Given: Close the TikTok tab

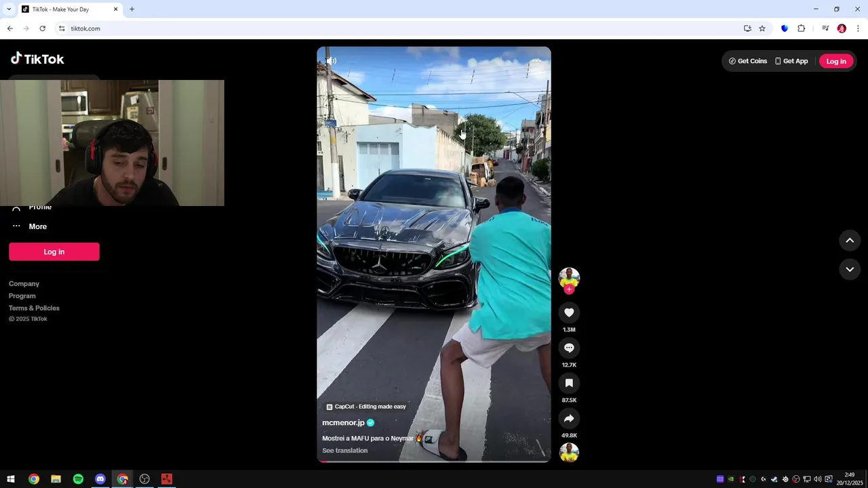Looking at the screenshot, I should [115, 9].
